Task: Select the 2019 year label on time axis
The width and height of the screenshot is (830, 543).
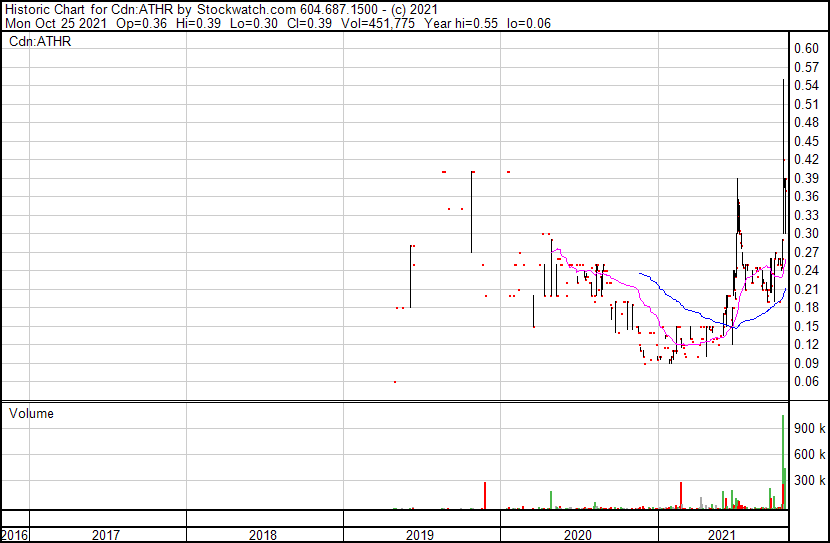Action: (421, 535)
